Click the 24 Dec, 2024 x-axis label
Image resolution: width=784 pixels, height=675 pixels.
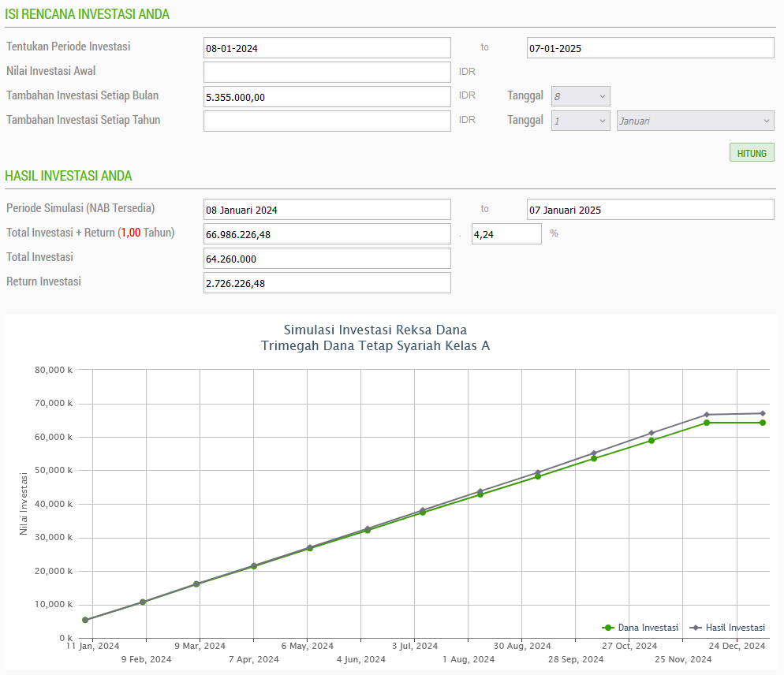[737, 646]
